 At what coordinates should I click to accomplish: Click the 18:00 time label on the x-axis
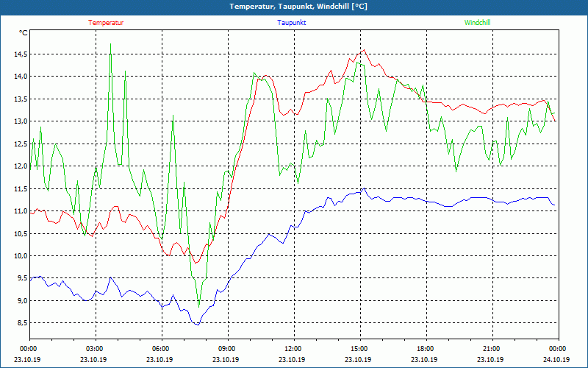426,349
